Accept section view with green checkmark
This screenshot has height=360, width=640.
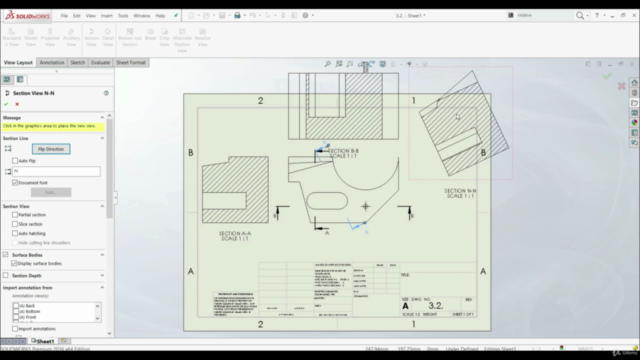point(6,104)
